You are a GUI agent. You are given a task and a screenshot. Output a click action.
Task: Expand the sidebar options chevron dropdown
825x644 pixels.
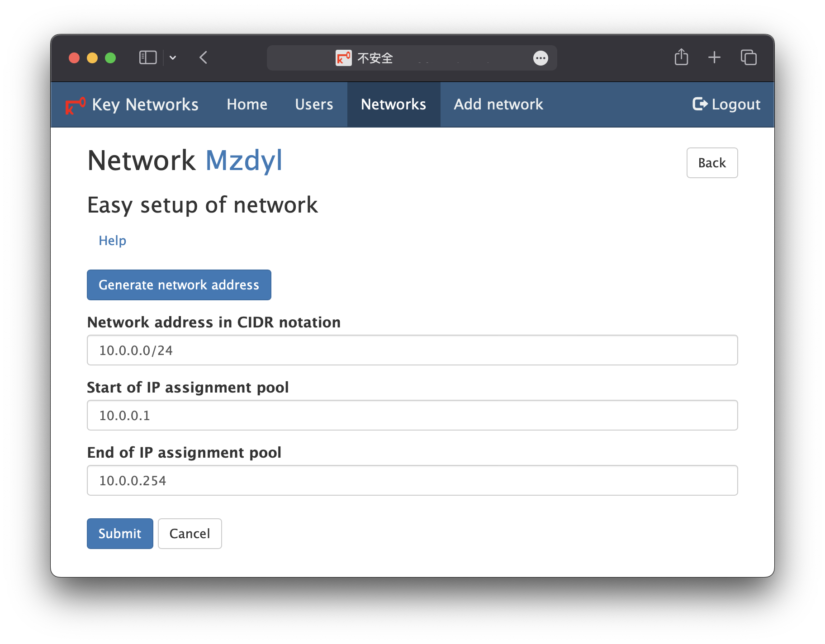point(173,58)
